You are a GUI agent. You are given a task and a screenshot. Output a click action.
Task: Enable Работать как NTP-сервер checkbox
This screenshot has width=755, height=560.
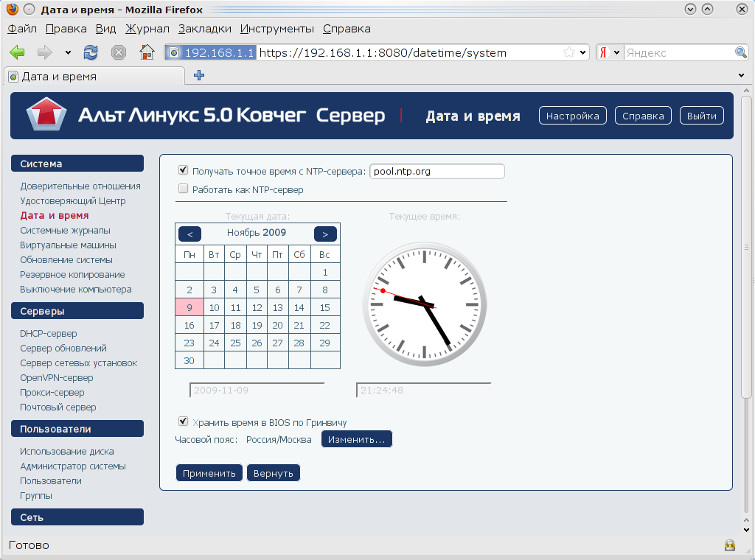coord(183,189)
